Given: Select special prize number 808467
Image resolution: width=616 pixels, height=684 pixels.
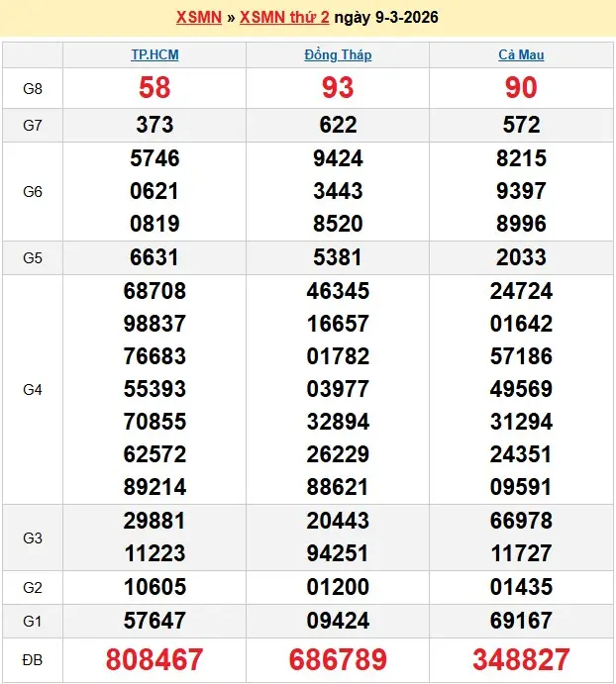Looking at the screenshot, I should pyautogui.click(x=154, y=659).
